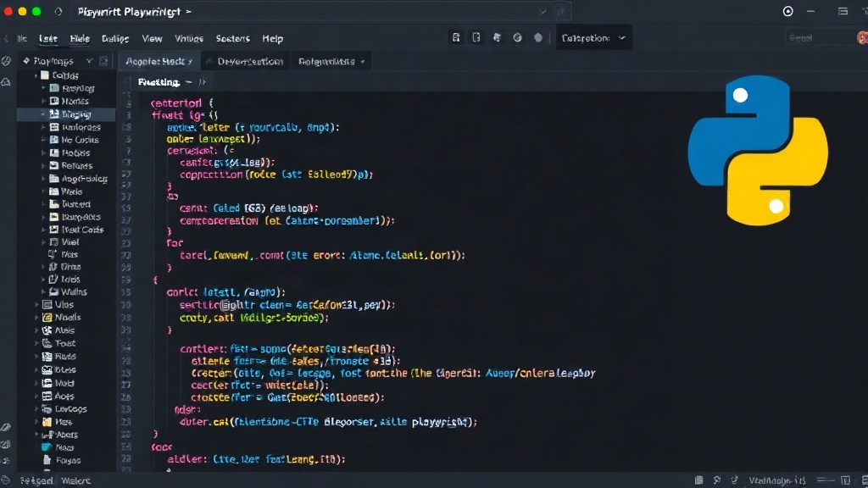
Task: Expand the Vlos folder in the tree
Action: pyautogui.click(x=37, y=304)
